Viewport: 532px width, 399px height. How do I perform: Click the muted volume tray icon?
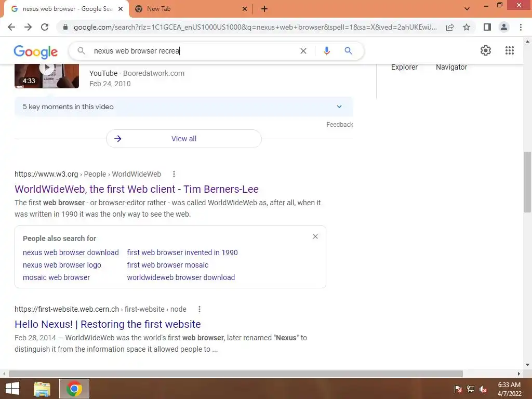tap(483, 389)
